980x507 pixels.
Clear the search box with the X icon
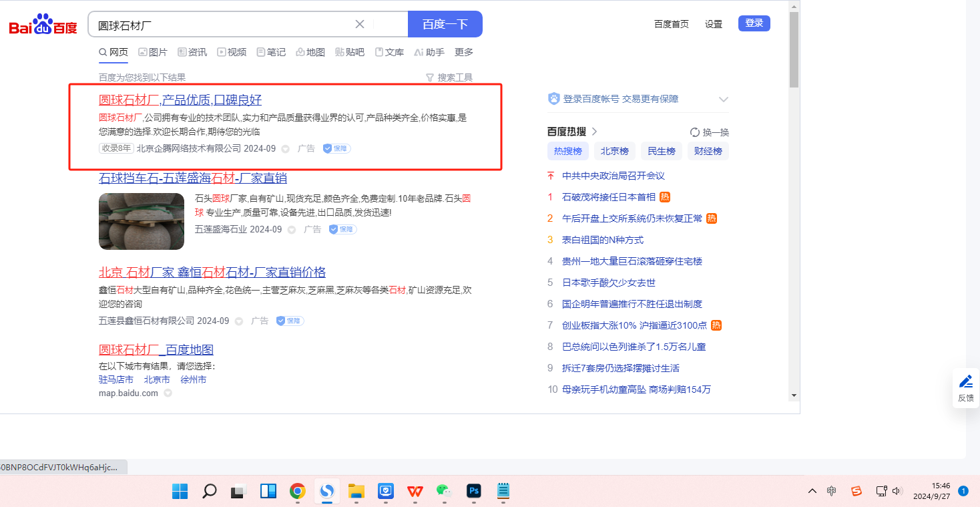[x=359, y=24]
